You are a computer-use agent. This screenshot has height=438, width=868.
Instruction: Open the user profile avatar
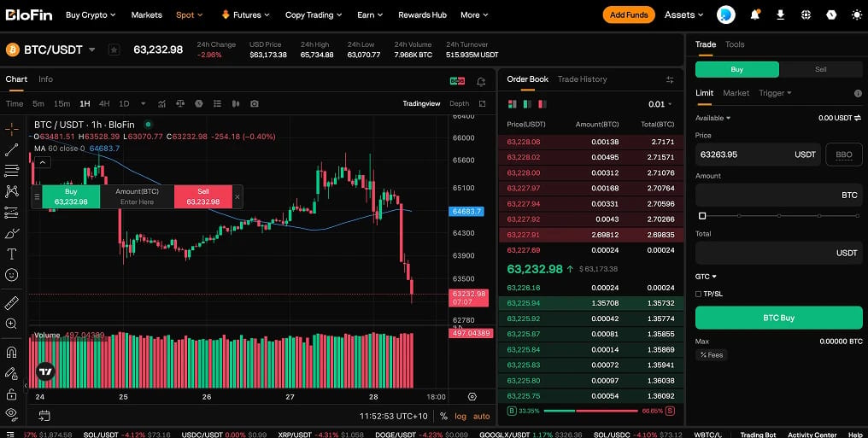click(725, 15)
